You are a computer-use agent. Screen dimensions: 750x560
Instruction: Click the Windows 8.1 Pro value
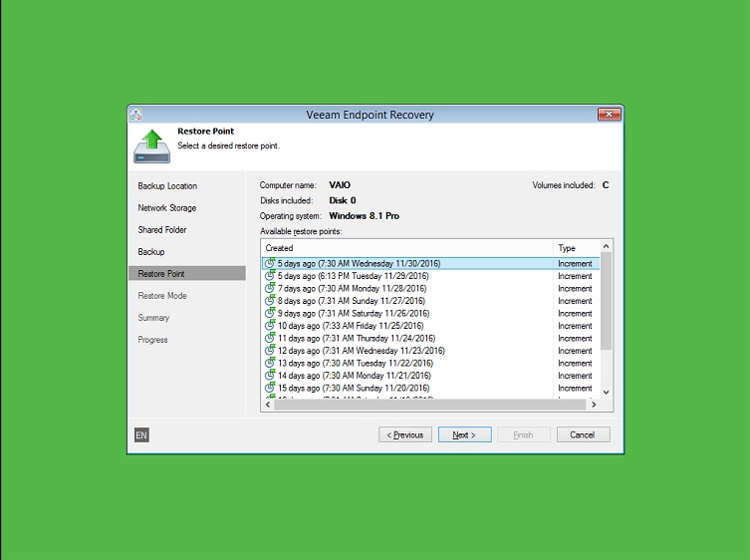click(x=364, y=216)
